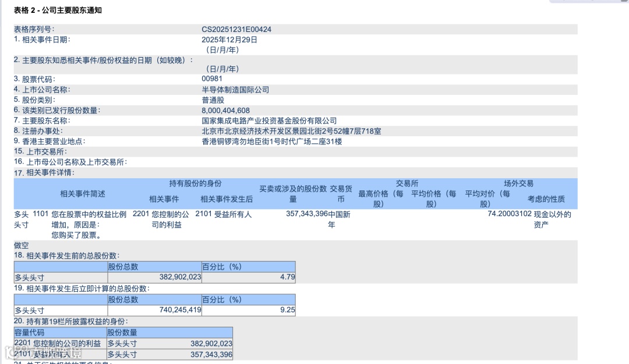Select 多头头寸 row label in section 18 table

[x=30, y=278]
